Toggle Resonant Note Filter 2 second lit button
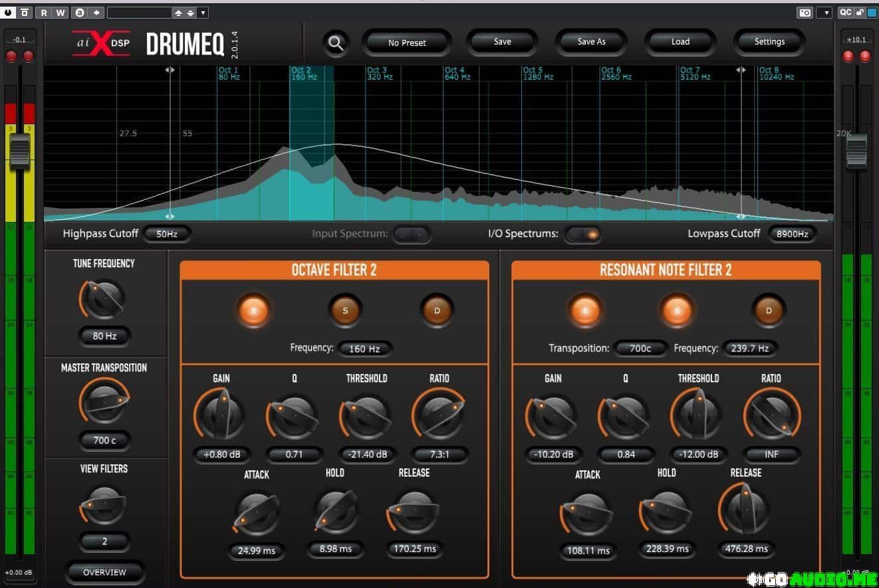The width and height of the screenshot is (879, 588). point(677,310)
